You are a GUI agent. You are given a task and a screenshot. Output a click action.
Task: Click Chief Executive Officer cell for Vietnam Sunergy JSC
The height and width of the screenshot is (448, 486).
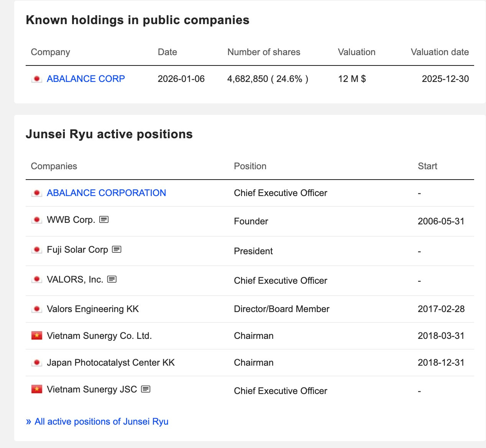point(281,391)
